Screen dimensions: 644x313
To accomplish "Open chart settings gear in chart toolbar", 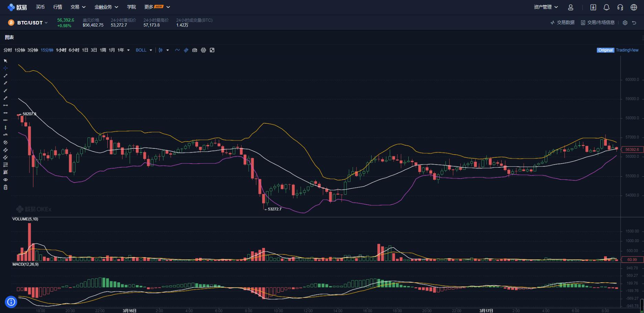I will click(x=203, y=50).
